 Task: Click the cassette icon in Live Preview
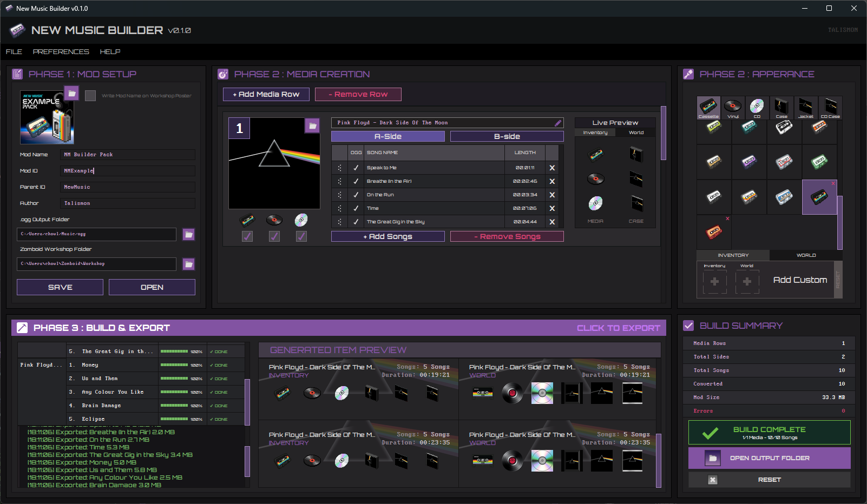(595, 155)
